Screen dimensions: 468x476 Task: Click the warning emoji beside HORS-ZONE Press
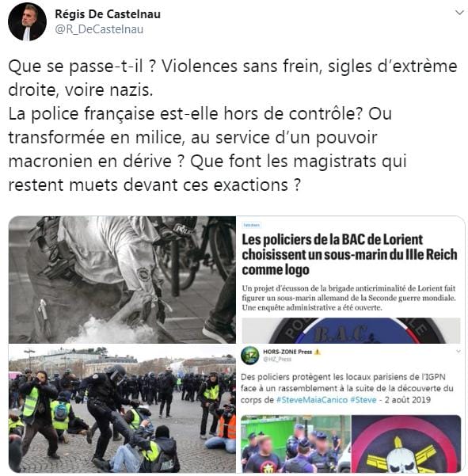318,352
